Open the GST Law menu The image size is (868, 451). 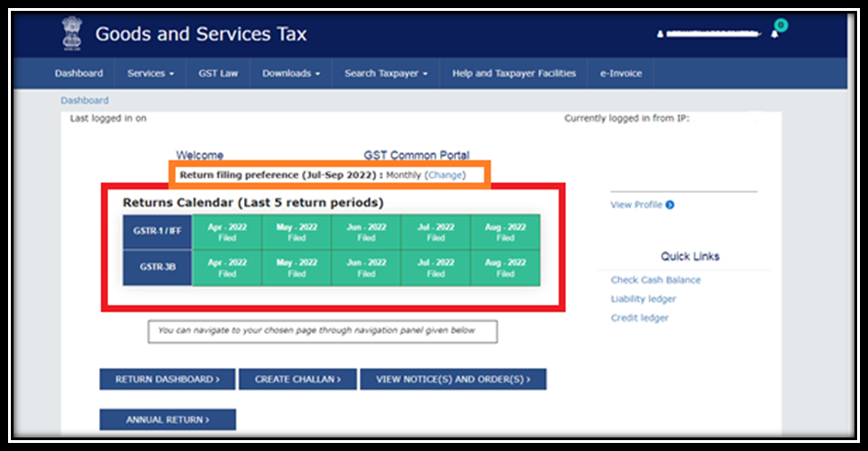pyautogui.click(x=218, y=73)
